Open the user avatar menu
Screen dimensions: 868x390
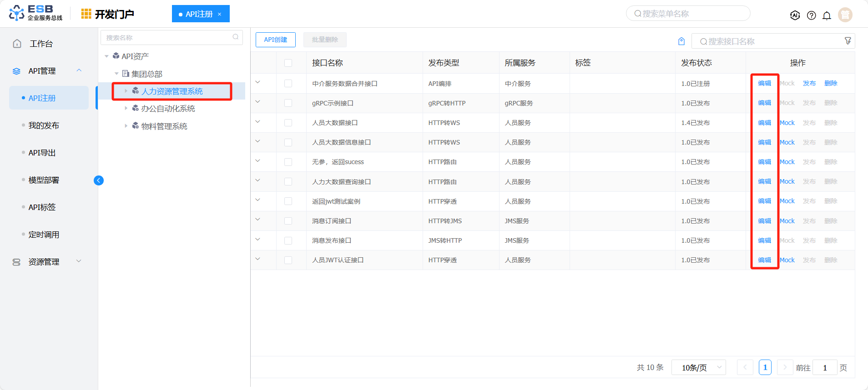[845, 15]
